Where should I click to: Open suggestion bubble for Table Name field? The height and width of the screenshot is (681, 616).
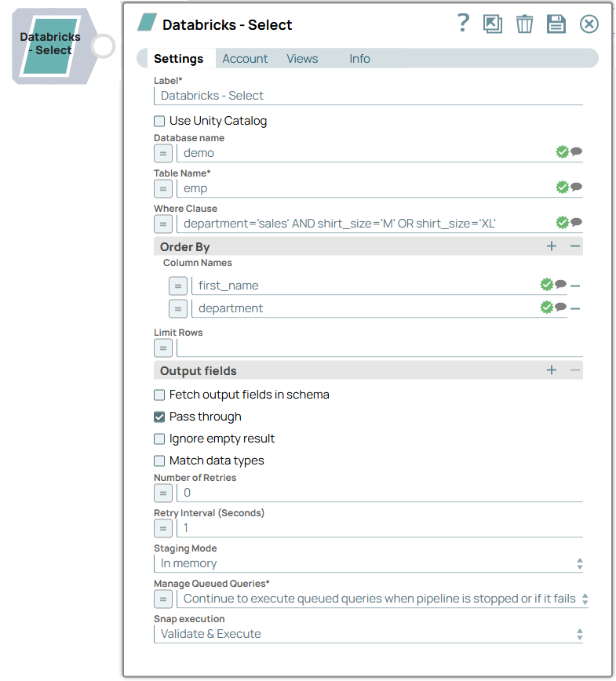(x=577, y=188)
